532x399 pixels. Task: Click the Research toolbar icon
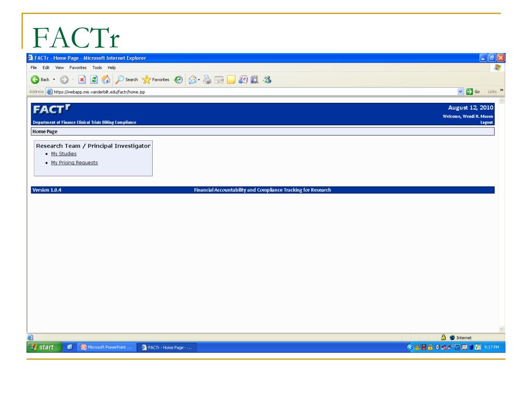[243, 79]
